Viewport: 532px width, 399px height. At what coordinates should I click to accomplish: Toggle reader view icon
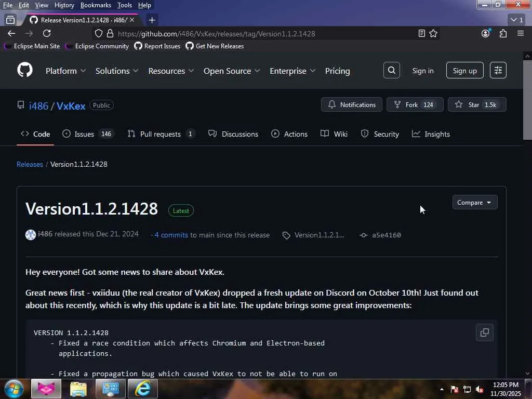(x=421, y=33)
